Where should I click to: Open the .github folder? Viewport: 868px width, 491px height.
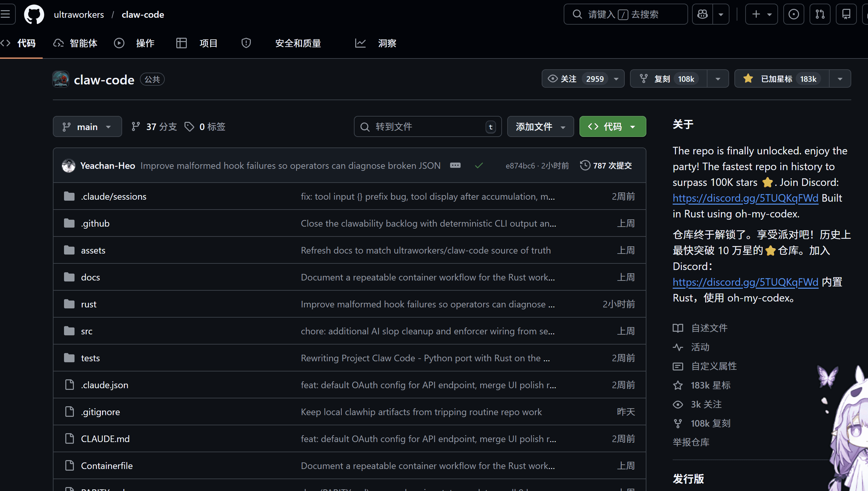pyautogui.click(x=95, y=224)
